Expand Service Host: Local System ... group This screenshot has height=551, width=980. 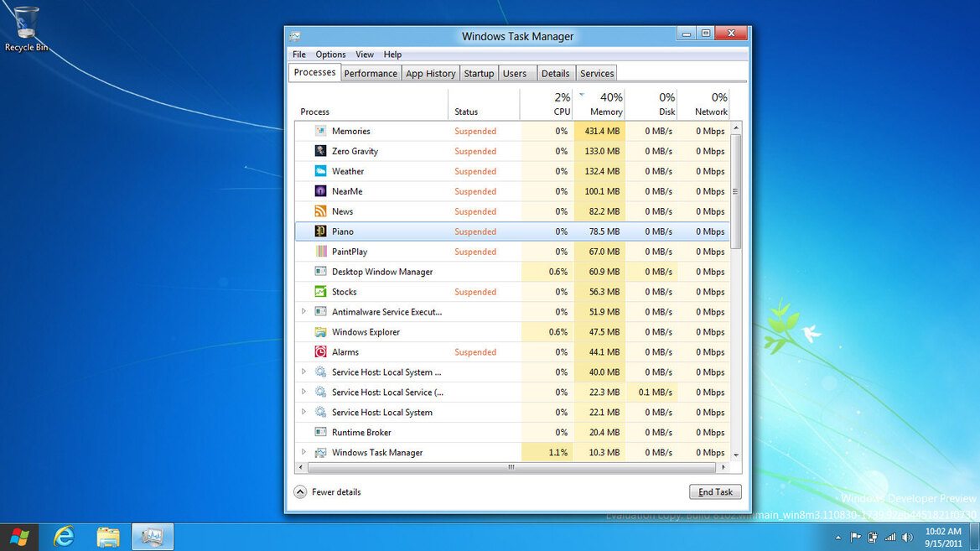coord(303,372)
